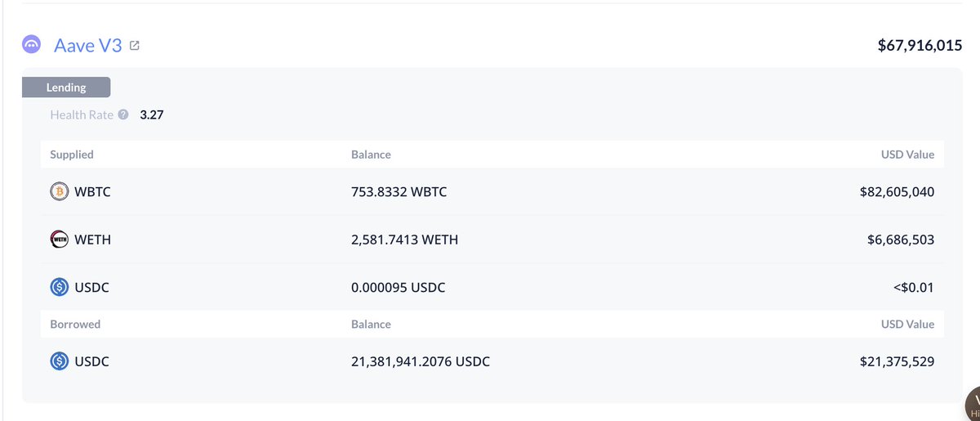Click the supplied USDC token icon

pyautogui.click(x=60, y=288)
